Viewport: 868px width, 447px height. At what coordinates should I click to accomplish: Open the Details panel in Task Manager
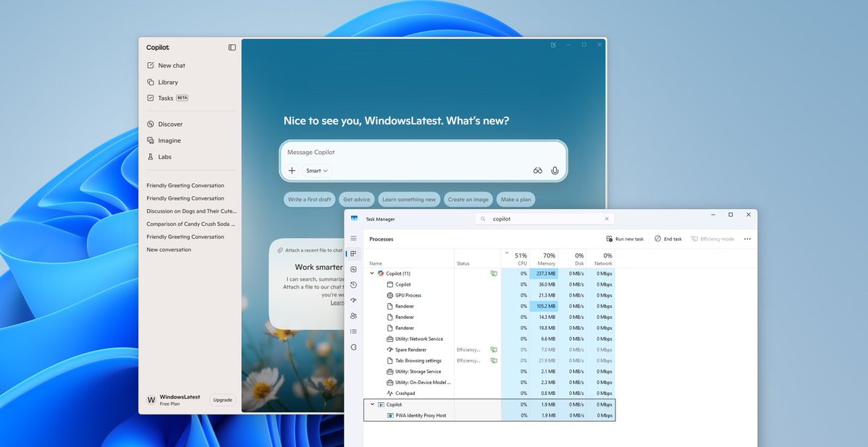(x=353, y=331)
